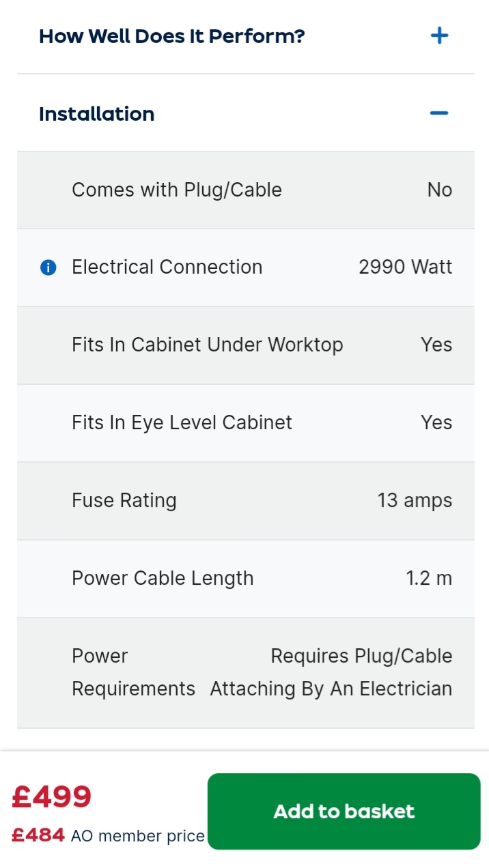The image size is (489, 868).
Task: Tap the Fits In Eye Level Cabinet label
Action: point(182,422)
